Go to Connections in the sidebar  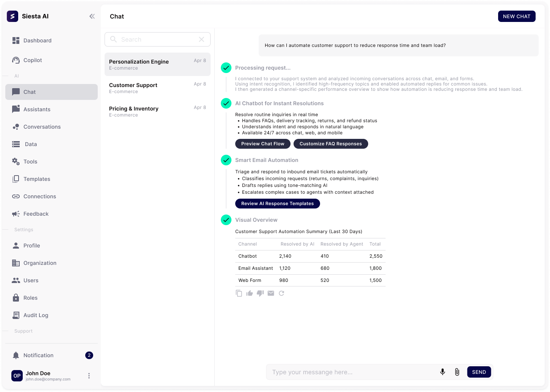(x=39, y=196)
